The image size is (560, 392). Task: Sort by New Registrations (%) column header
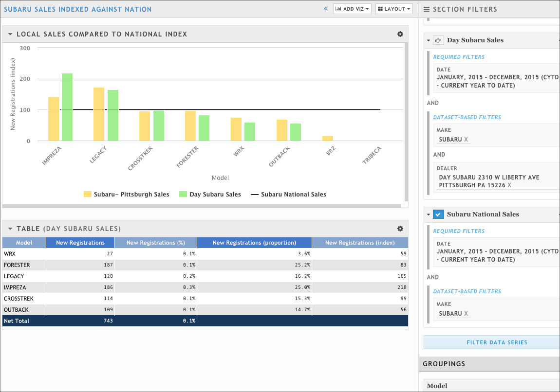[x=156, y=243]
